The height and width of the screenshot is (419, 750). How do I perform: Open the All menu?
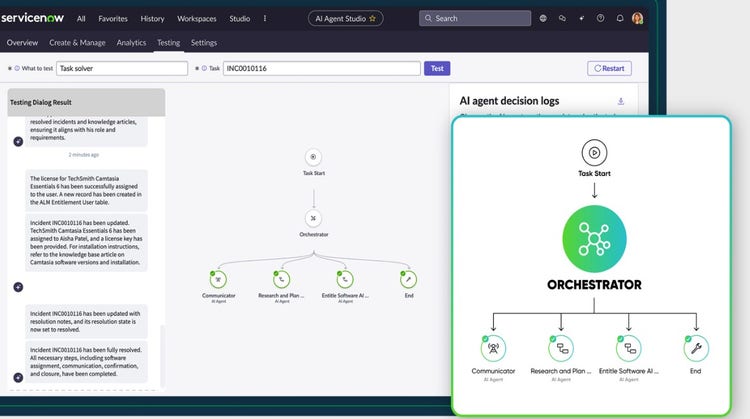[81, 18]
